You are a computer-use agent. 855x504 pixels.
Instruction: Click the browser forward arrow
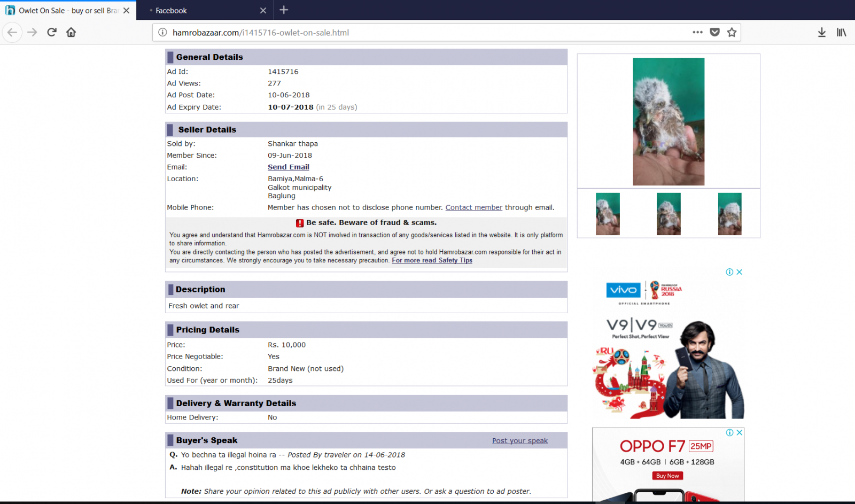point(32,32)
